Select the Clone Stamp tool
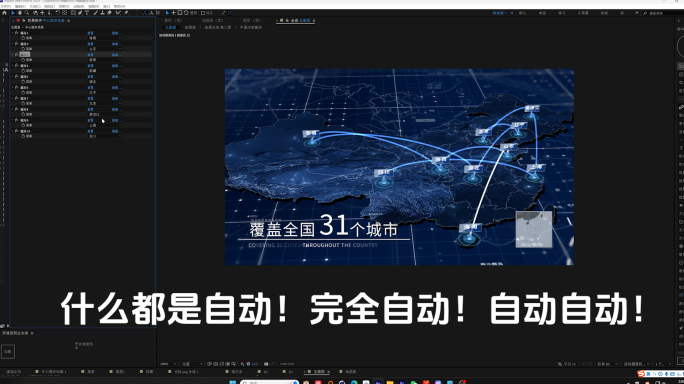 (103, 13)
